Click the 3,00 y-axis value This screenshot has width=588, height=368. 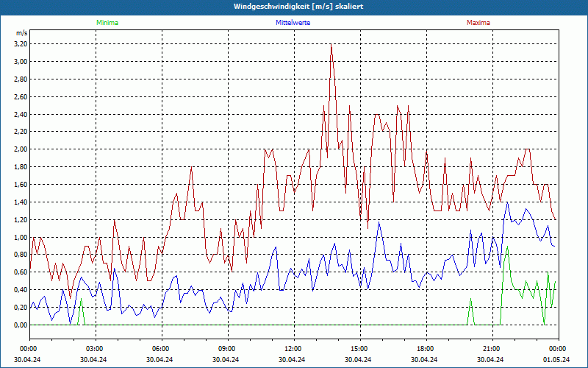tap(21, 62)
